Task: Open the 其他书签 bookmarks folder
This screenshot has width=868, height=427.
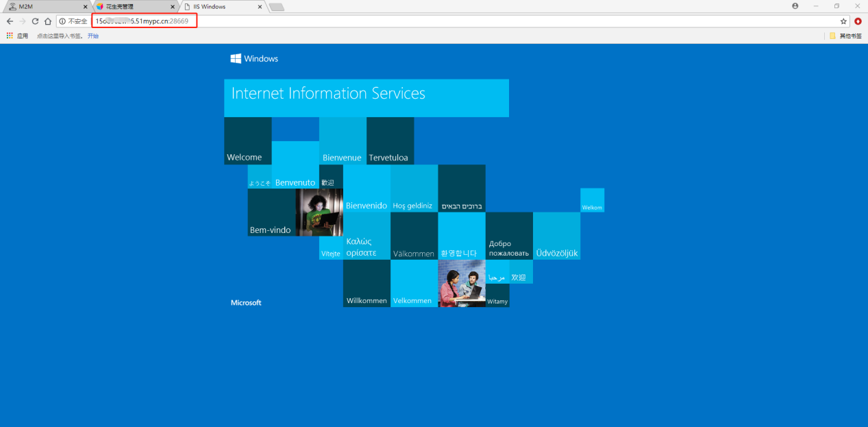Action: [845, 36]
